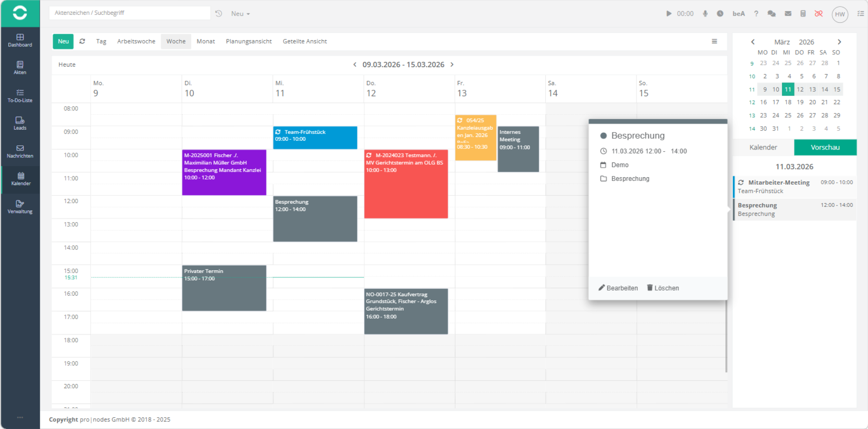The image size is (868, 429).
Task: Open the search history icon
Action: (219, 13)
